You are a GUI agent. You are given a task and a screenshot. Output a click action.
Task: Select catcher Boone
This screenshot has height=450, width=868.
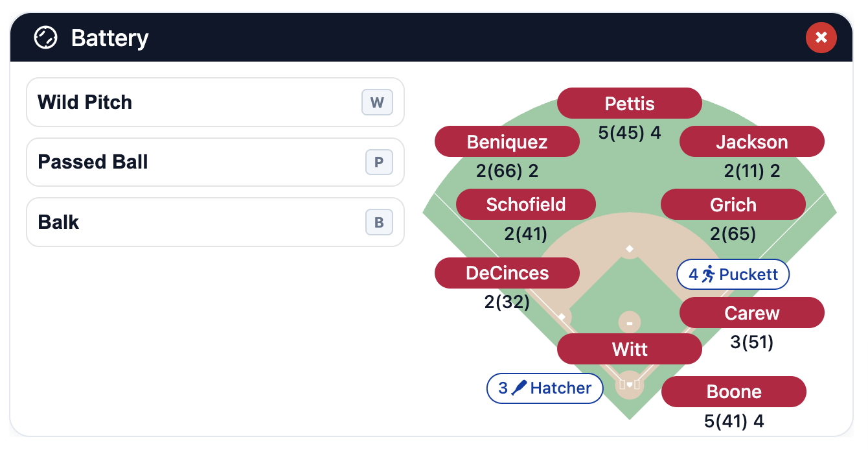pyautogui.click(x=733, y=392)
